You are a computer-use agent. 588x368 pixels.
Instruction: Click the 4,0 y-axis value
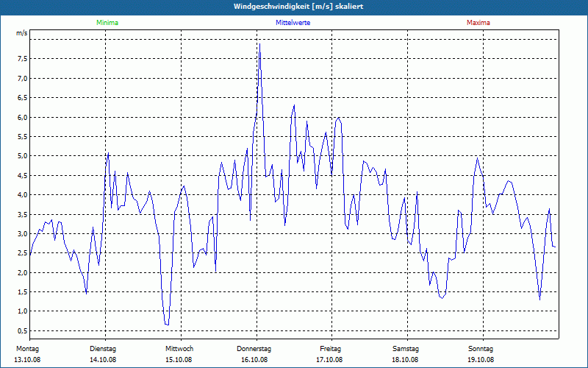[x=22, y=195]
